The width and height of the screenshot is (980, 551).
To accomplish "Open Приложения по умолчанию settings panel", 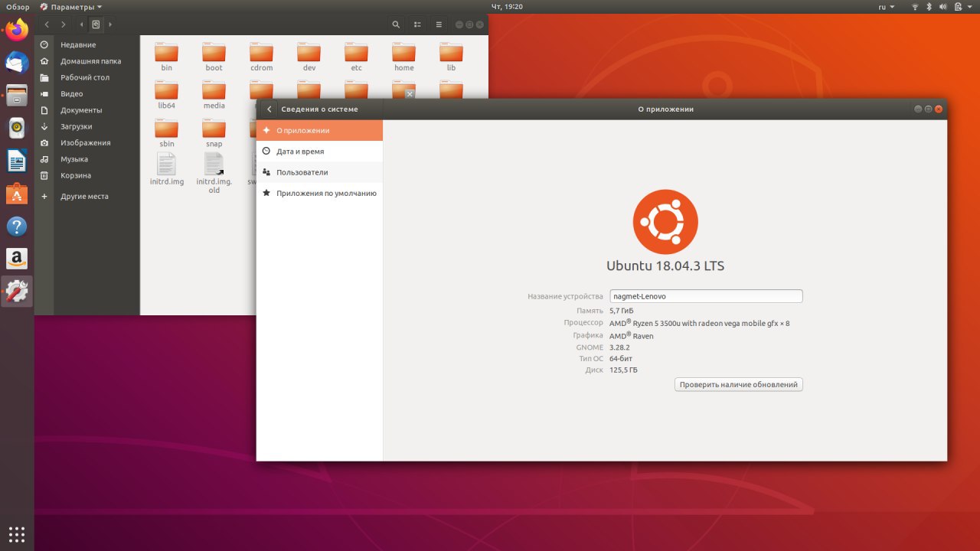I will tap(319, 193).
